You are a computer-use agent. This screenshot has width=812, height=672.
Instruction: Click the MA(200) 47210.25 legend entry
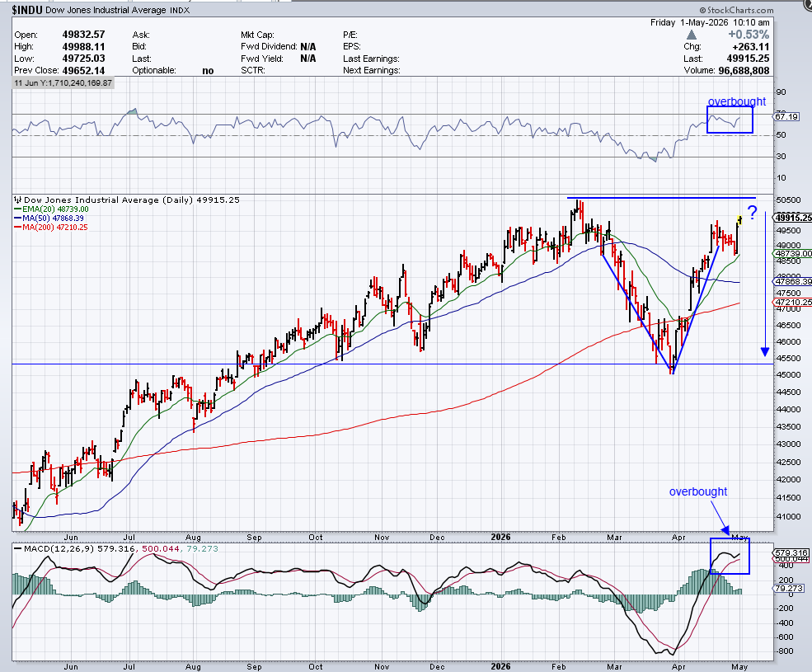pos(51,228)
